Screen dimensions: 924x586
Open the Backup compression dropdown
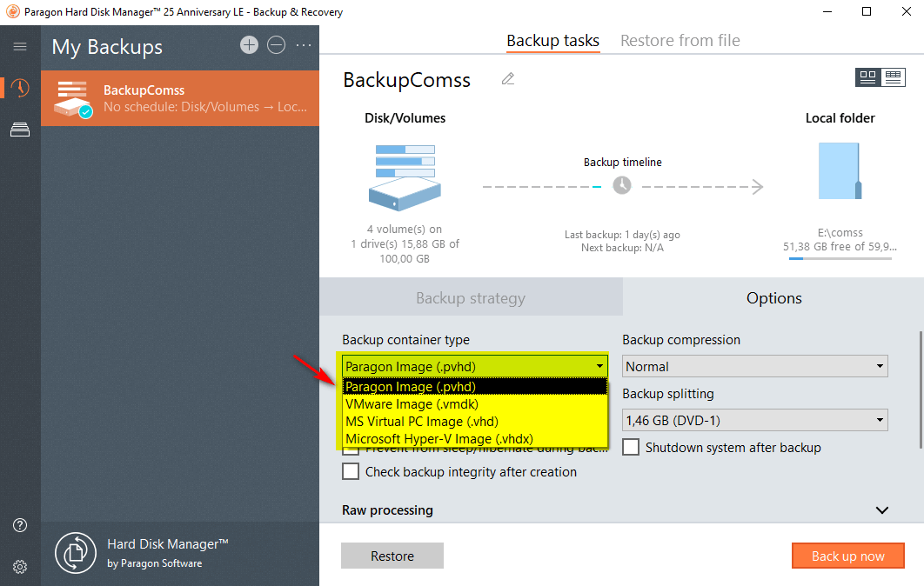click(755, 367)
